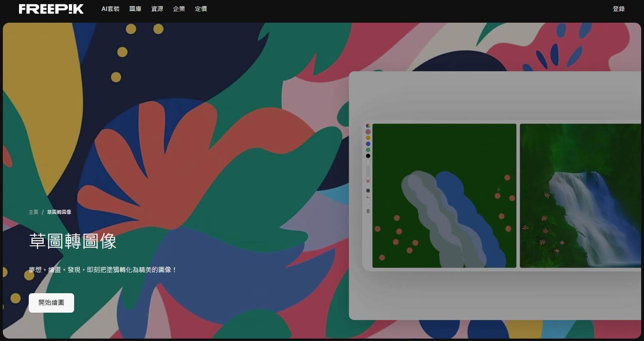
Task: Expand the 圖庫 navigation menu
Action: tap(135, 9)
